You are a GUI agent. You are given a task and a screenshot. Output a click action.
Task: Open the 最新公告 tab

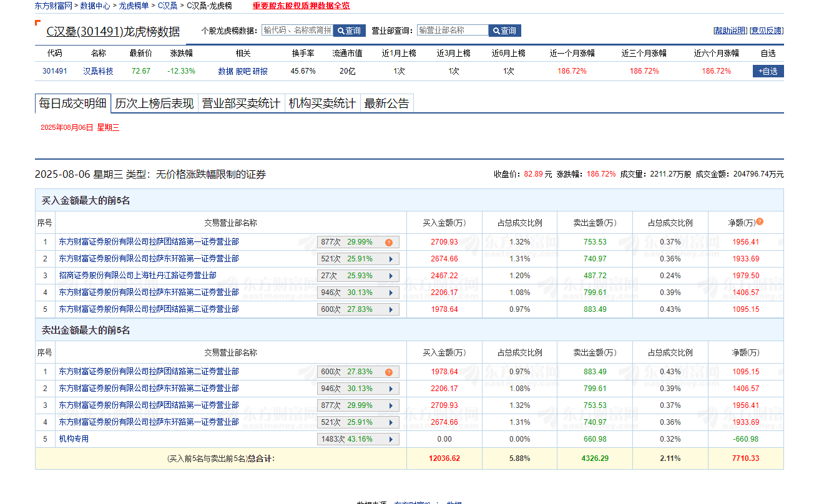(387, 104)
